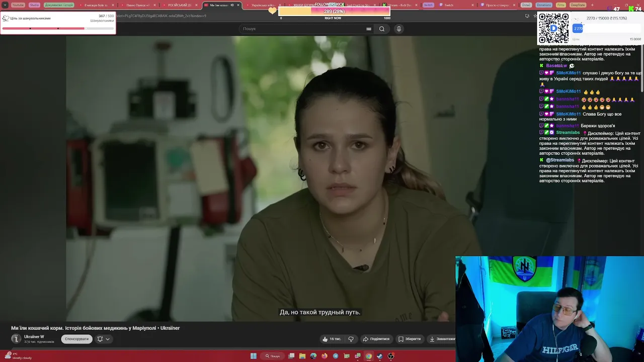This screenshot has width=644, height=362.
Task: Click the followers goal progress bar
Action: 58,29
